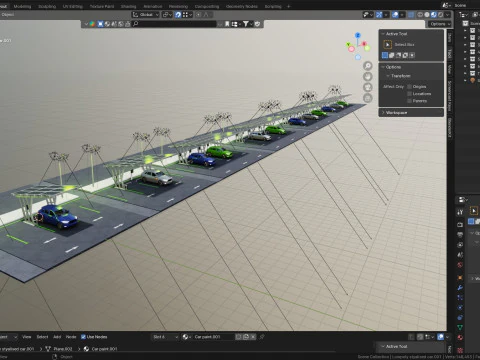480x360 pixels.
Task: Open the viewport shading options dropdown
Action: coord(448,15)
